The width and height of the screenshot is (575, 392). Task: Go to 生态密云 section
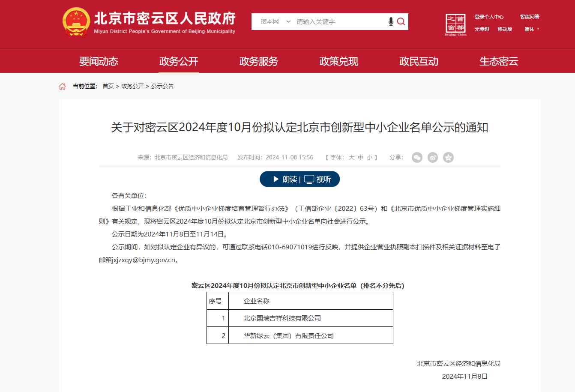point(499,61)
